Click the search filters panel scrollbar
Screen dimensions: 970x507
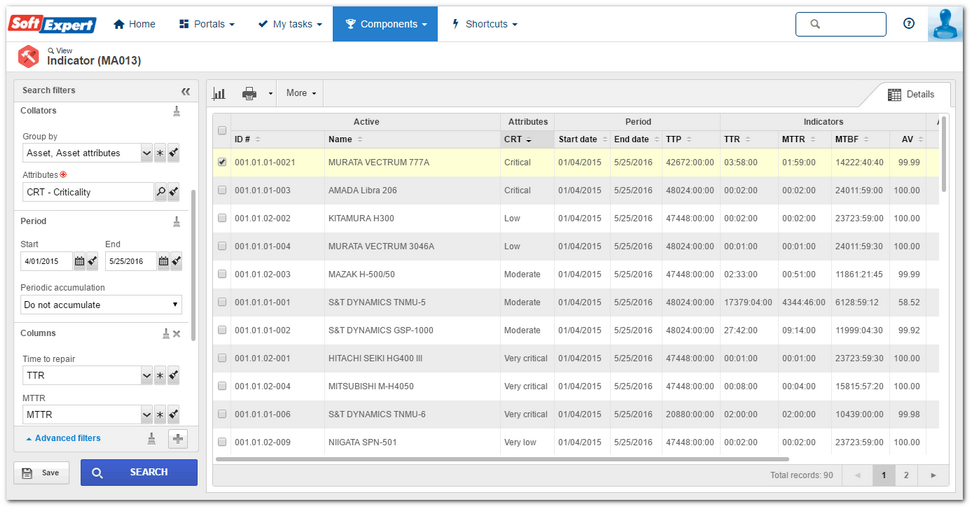pyautogui.click(x=194, y=265)
